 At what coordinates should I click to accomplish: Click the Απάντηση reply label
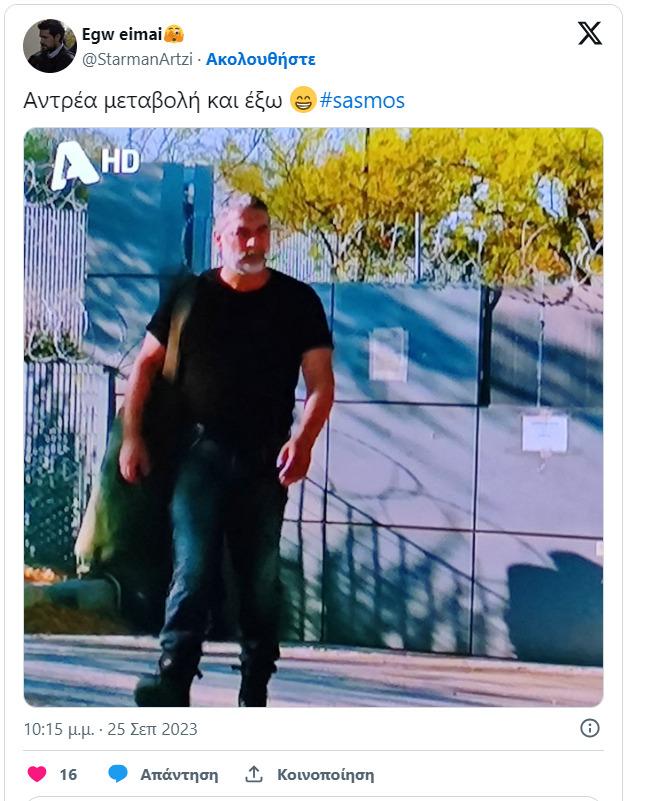click(179, 774)
